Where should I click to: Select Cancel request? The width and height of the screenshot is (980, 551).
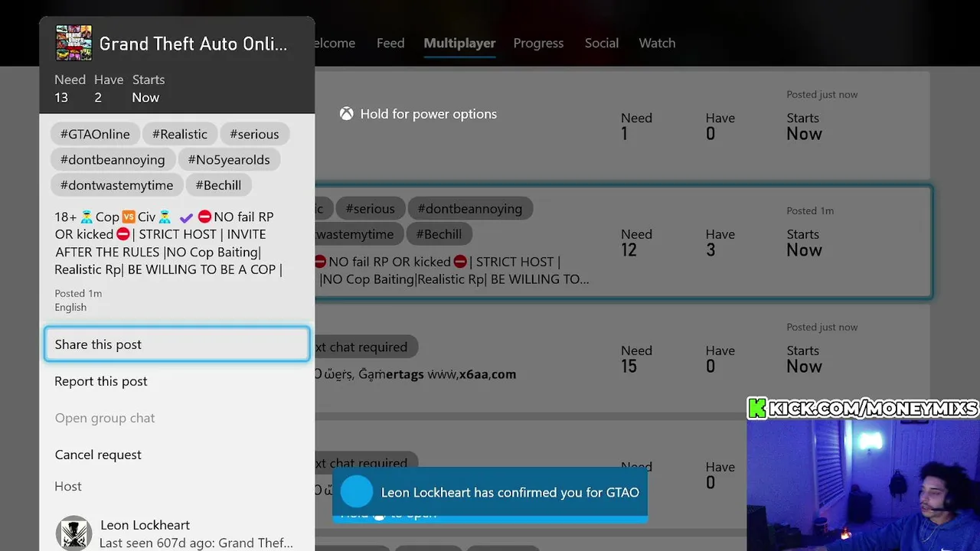177,455
